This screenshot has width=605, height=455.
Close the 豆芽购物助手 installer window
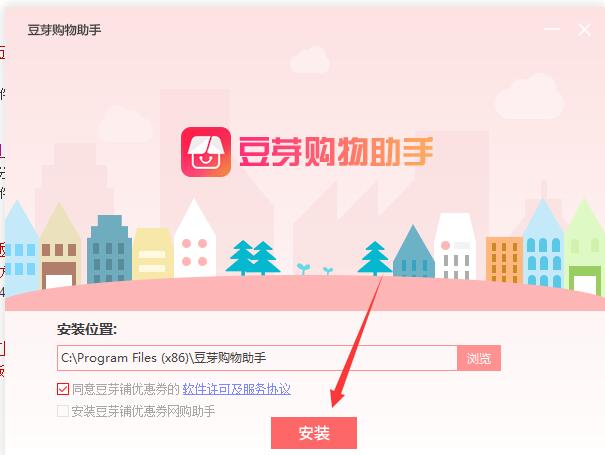[x=584, y=30]
